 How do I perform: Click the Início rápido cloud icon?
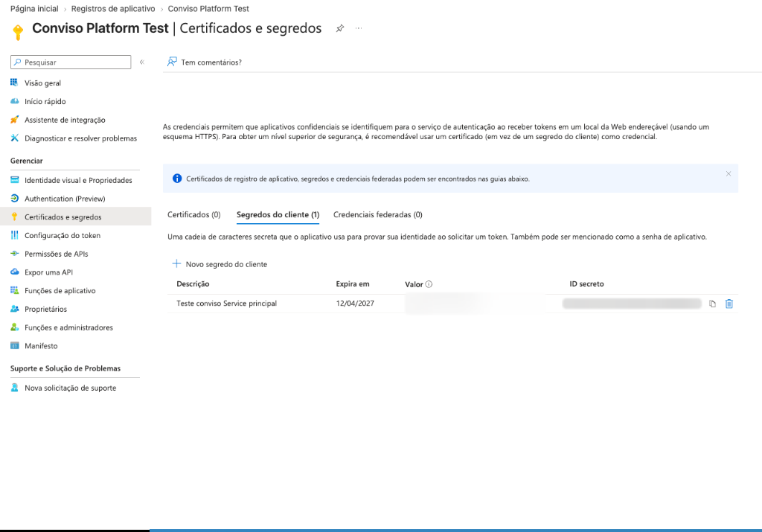click(15, 101)
